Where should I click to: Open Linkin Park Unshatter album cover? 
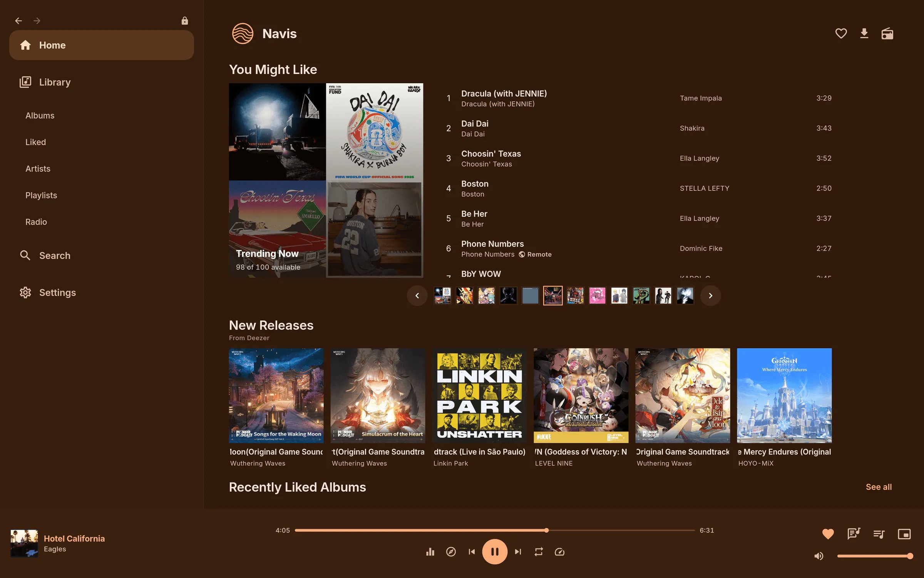point(479,396)
